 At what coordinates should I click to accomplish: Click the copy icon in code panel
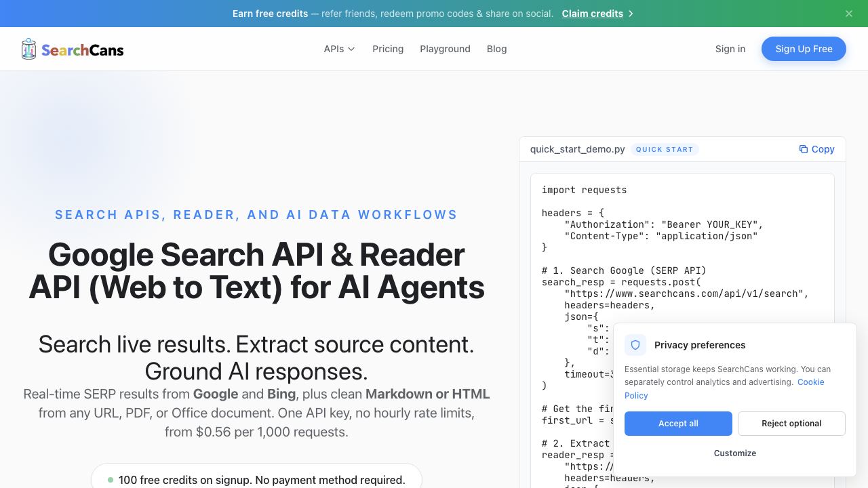point(804,149)
